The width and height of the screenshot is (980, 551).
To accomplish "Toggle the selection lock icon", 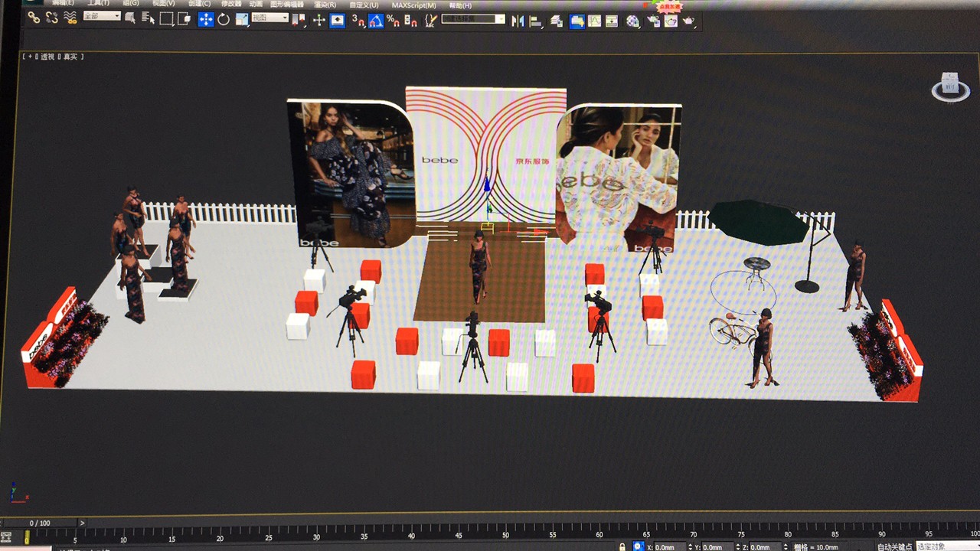I will coord(622,546).
